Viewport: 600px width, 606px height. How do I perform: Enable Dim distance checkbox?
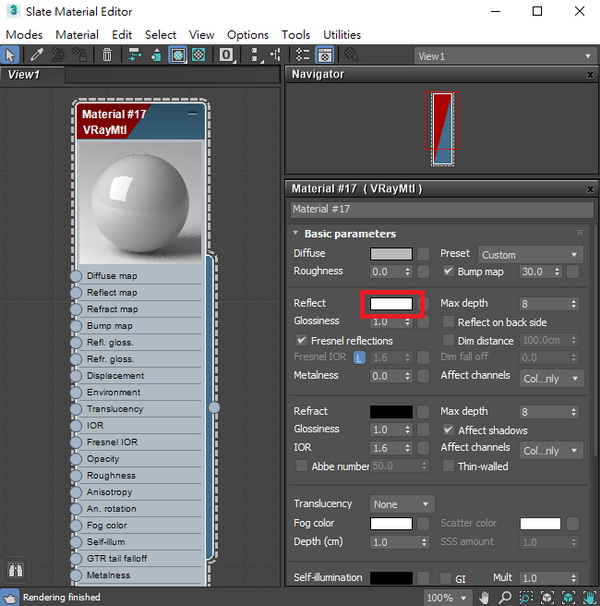point(448,340)
